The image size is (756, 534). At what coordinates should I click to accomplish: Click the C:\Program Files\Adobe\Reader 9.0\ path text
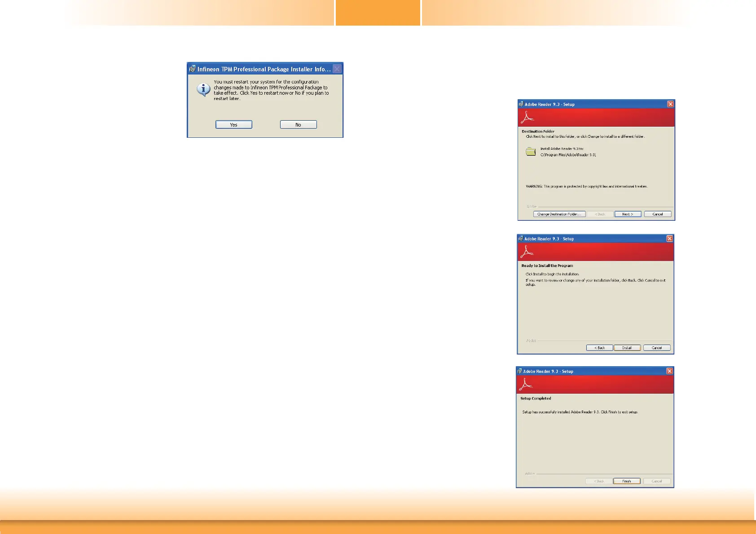click(568, 155)
